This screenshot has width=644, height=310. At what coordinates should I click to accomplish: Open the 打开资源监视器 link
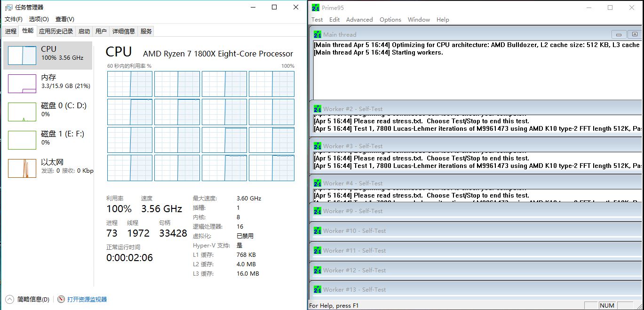point(87,299)
